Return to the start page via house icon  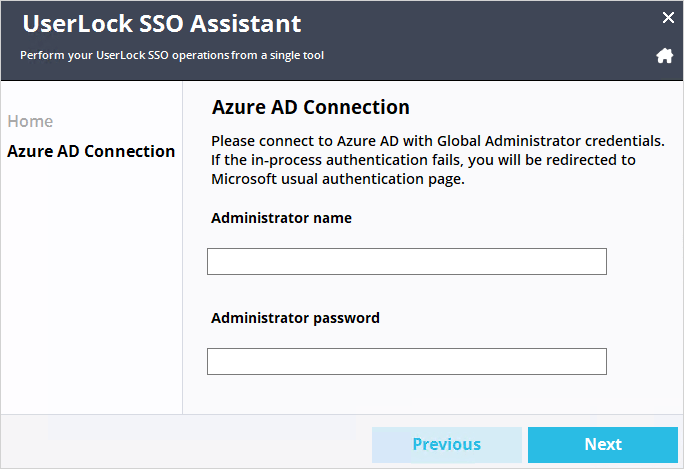[x=664, y=56]
